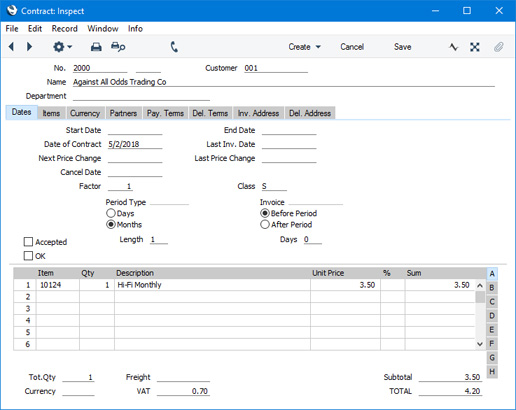Open print preview icon
Image resolution: width=516 pixels, height=410 pixels.
(x=118, y=47)
